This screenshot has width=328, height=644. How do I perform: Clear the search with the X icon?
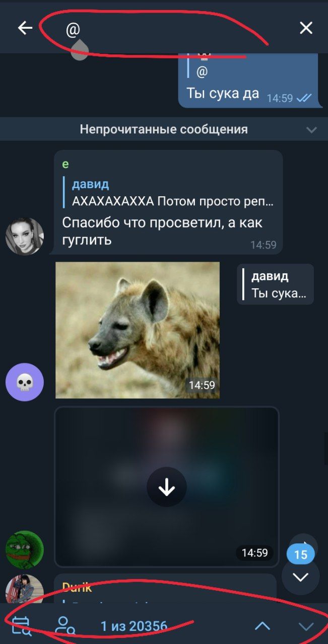click(306, 28)
